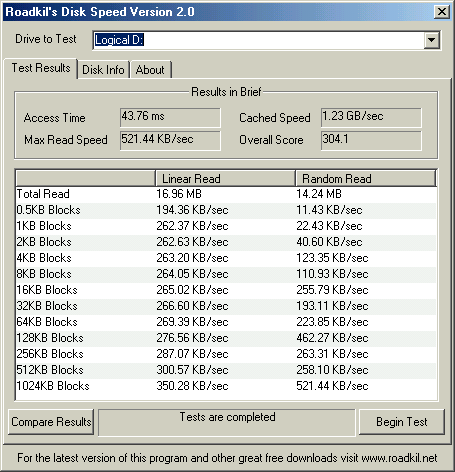Click random read value 255.79 KB/sec
455x472 pixels.
[x=332, y=290]
